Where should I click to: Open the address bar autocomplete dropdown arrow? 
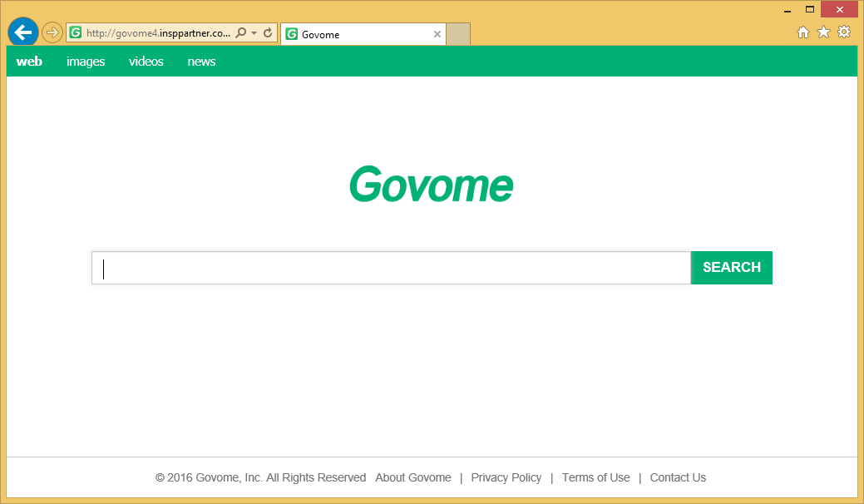click(252, 33)
